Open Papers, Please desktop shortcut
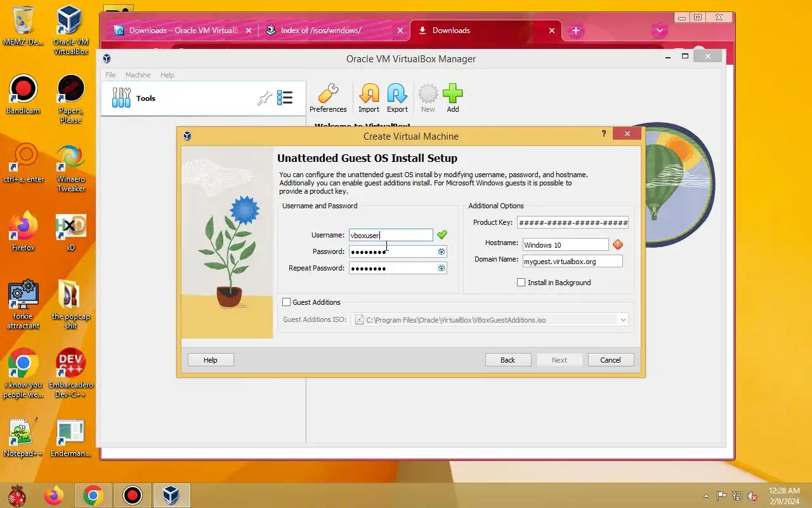Image resolution: width=812 pixels, height=508 pixels. (x=70, y=98)
